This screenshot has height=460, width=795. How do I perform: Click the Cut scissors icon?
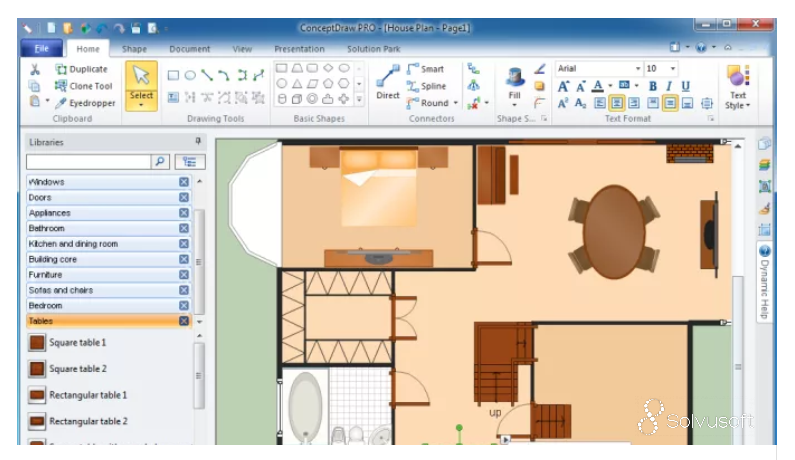click(35, 69)
